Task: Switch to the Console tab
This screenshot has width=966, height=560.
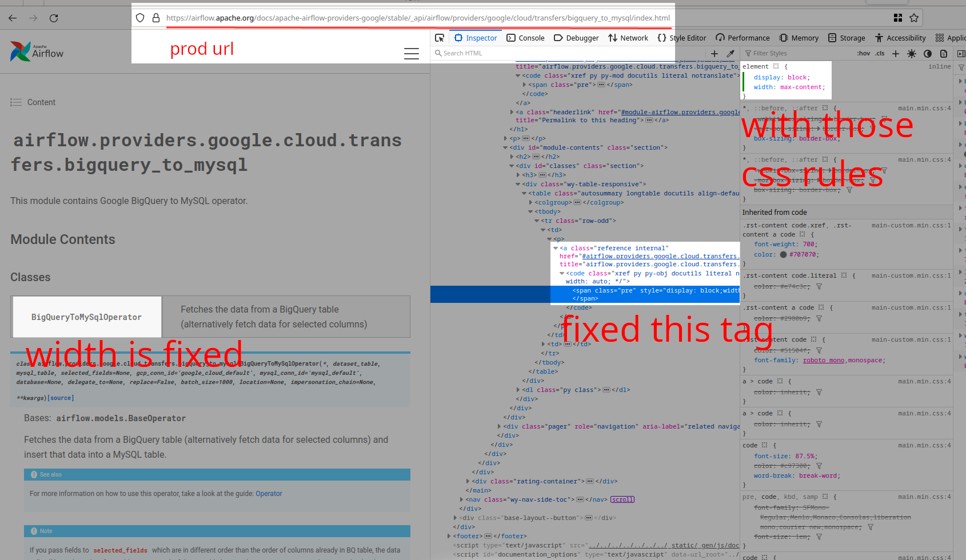Action: pyautogui.click(x=525, y=38)
